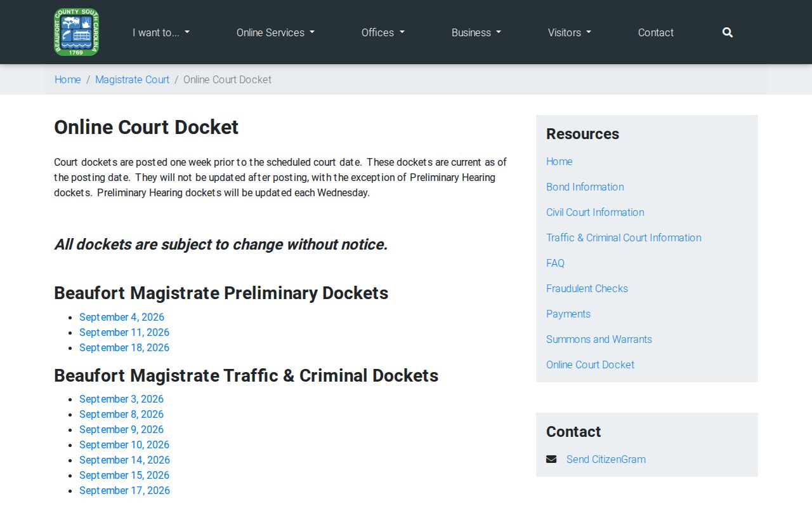
Task: View the September 8, 2026 docket
Action: tap(121, 414)
